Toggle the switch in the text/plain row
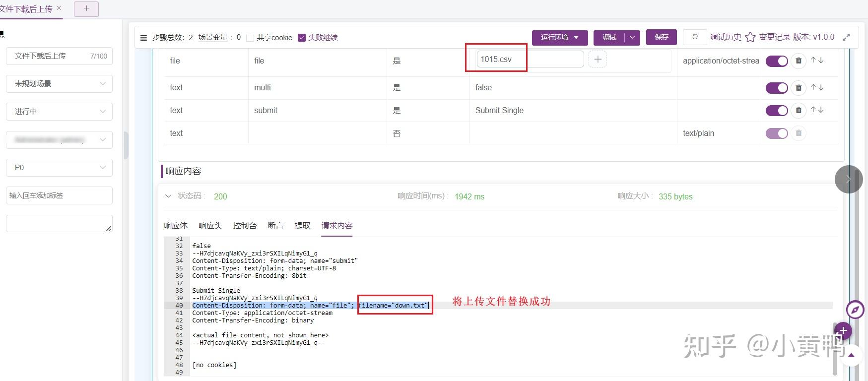Viewport: 868px width, 381px height. [x=777, y=133]
